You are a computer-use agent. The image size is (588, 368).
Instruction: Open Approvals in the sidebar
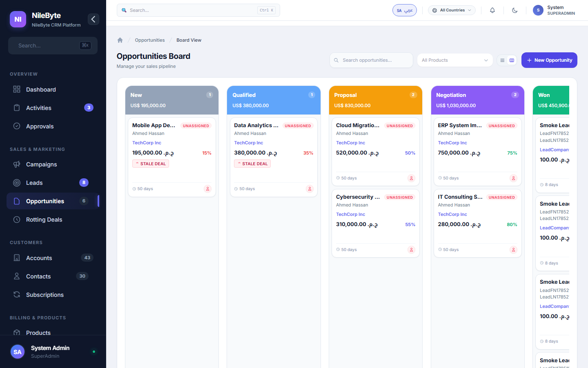pyautogui.click(x=53, y=126)
